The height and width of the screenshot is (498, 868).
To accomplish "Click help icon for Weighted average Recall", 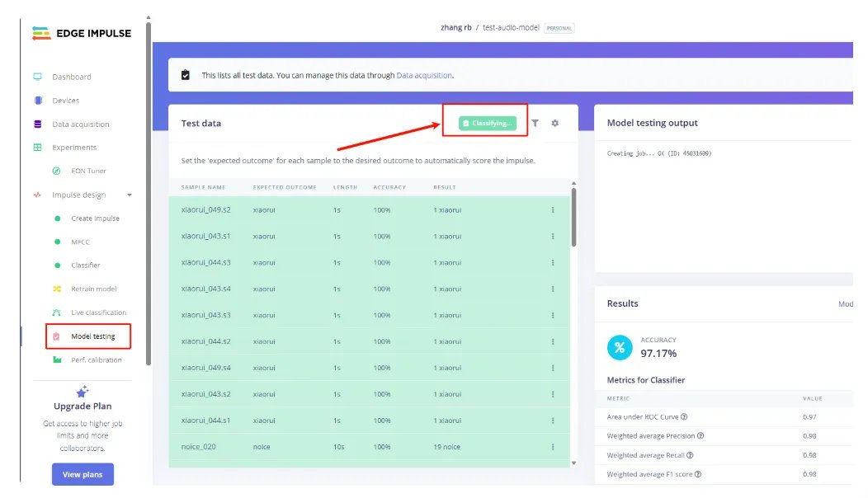I will (690, 455).
